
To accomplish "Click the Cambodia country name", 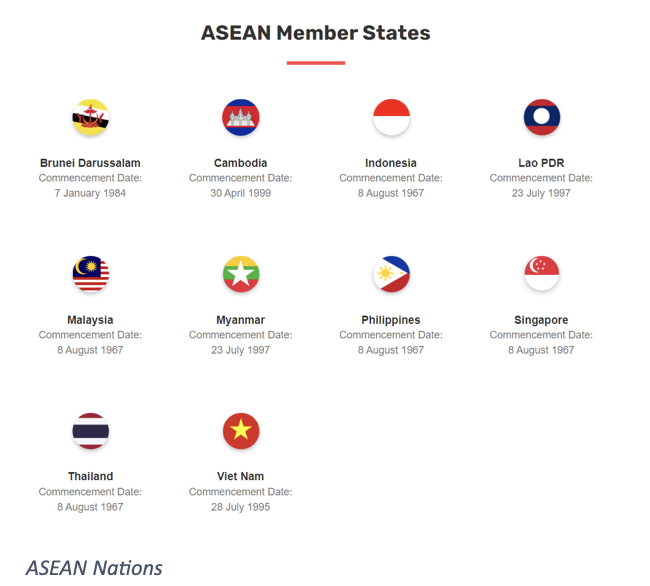I will pyautogui.click(x=241, y=163).
